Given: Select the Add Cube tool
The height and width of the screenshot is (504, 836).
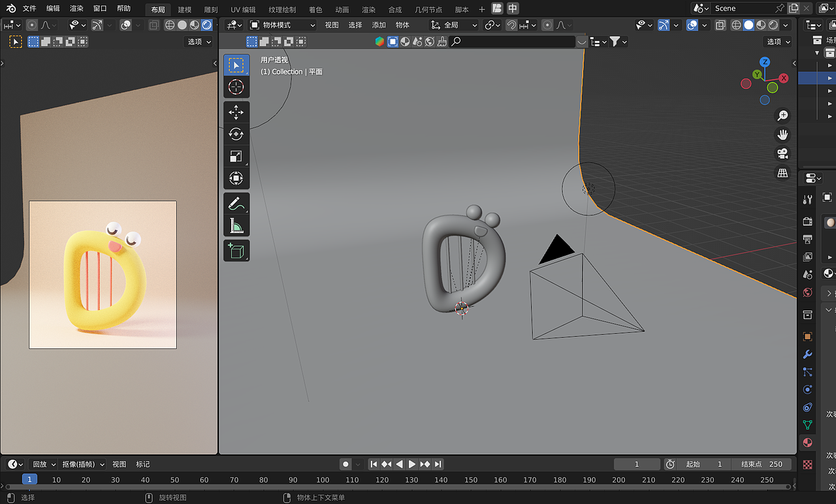Looking at the screenshot, I should [x=236, y=251].
